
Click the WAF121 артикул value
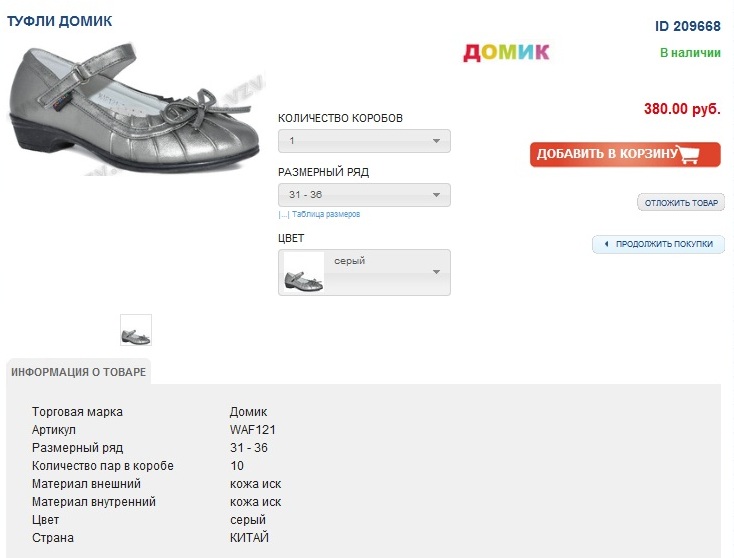click(253, 430)
